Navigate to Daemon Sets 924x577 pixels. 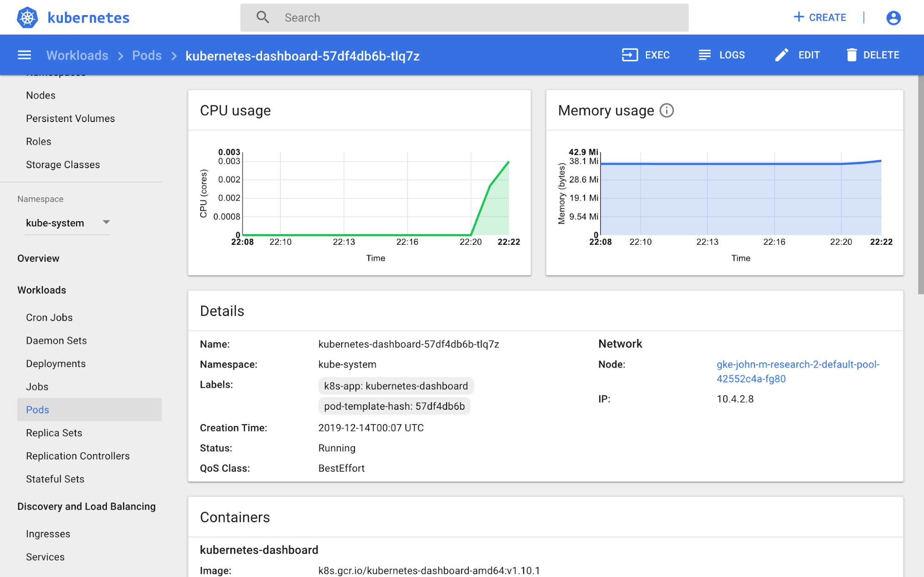click(56, 340)
